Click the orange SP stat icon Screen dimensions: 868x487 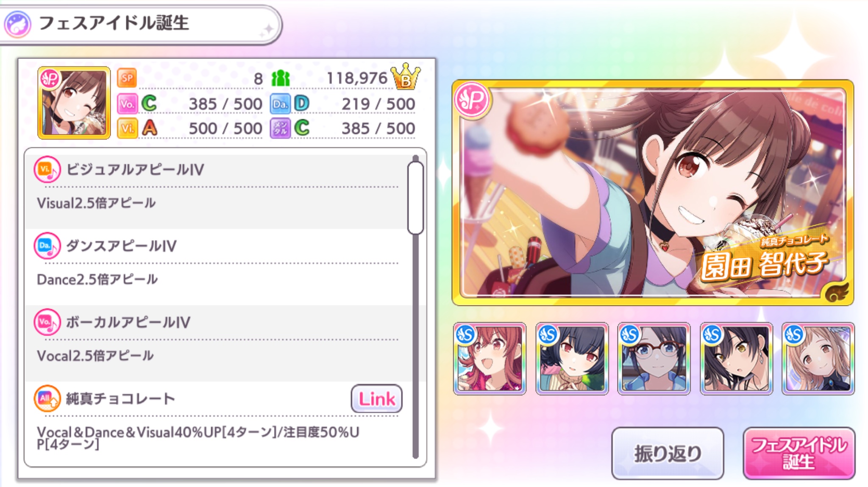(127, 78)
